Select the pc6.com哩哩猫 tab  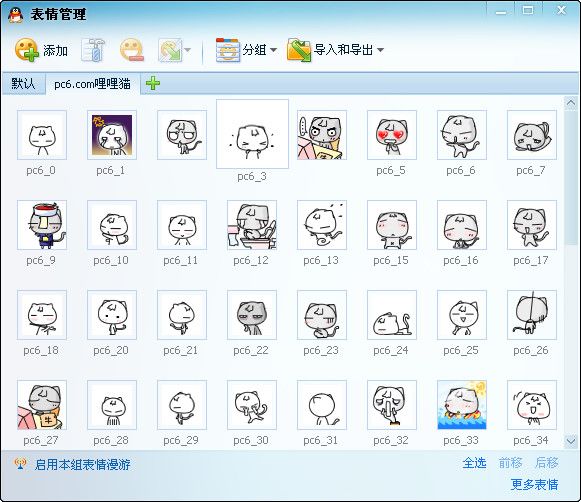[x=93, y=84]
